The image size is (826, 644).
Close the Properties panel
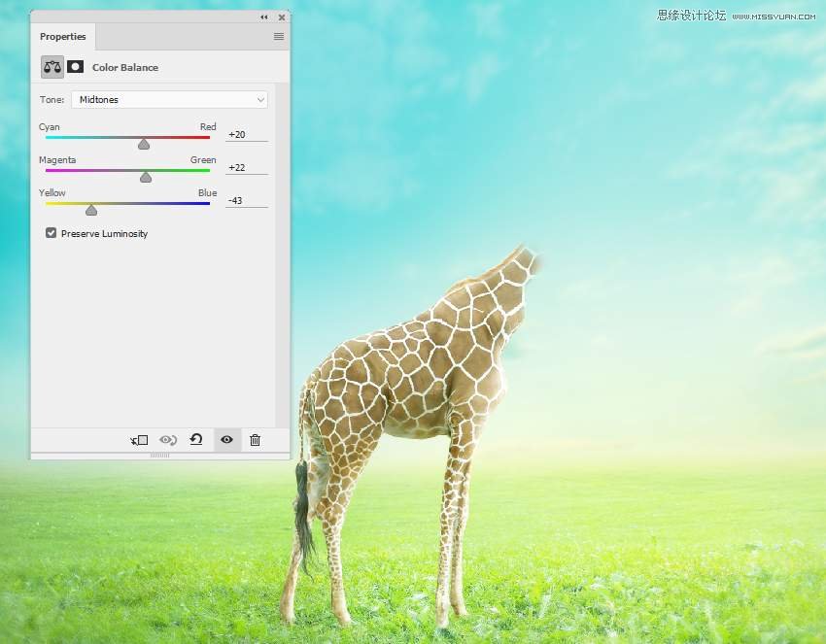pyautogui.click(x=282, y=17)
